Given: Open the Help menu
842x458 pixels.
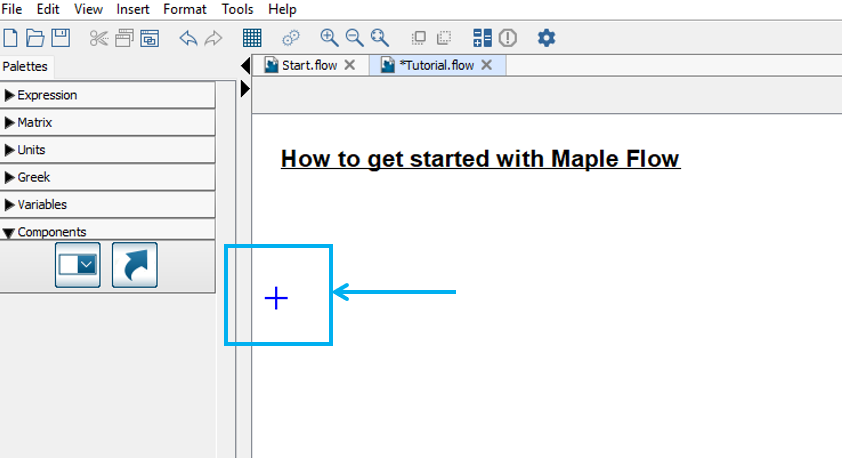Looking at the screenshot, I should (282, 9).
